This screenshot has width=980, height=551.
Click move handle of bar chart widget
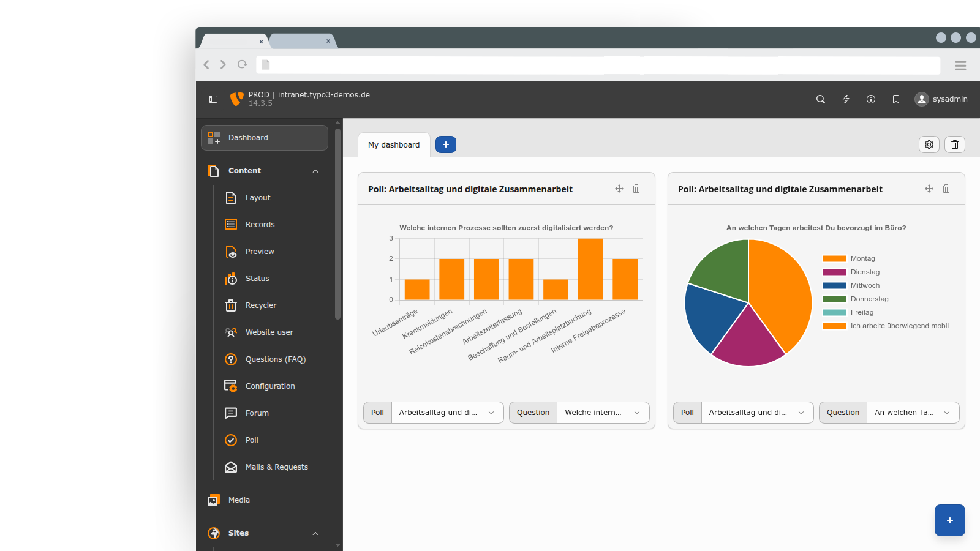click(x=619, y=189)
